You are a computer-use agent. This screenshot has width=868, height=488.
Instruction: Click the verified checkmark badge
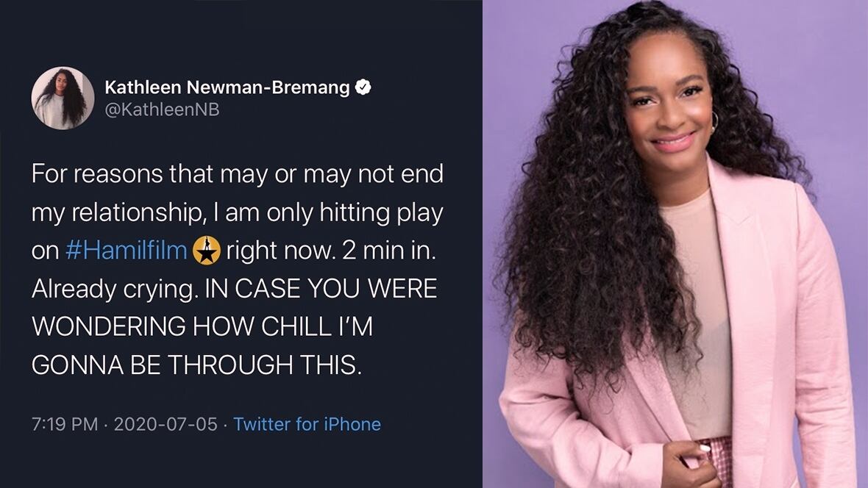click(x=363, y=87)
